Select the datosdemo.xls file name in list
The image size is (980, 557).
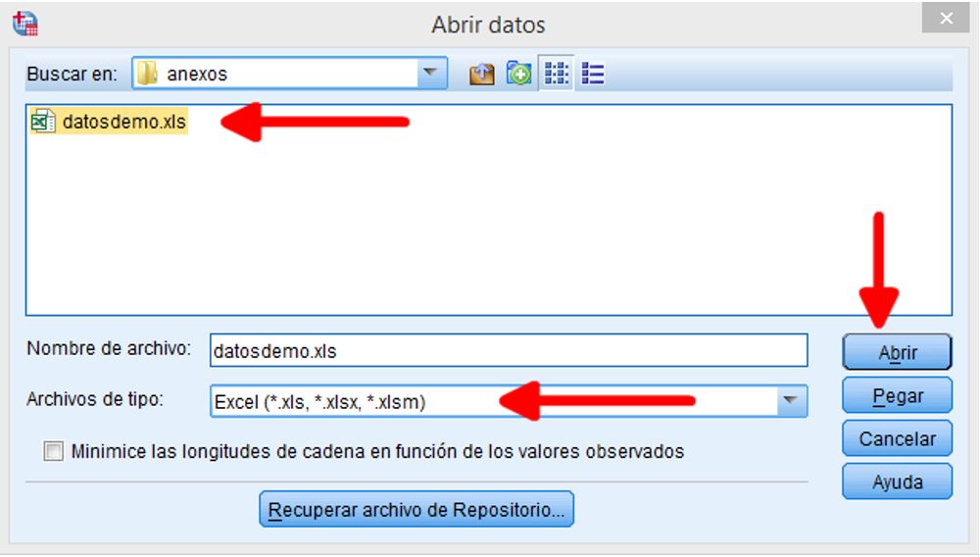coord(124,122)
